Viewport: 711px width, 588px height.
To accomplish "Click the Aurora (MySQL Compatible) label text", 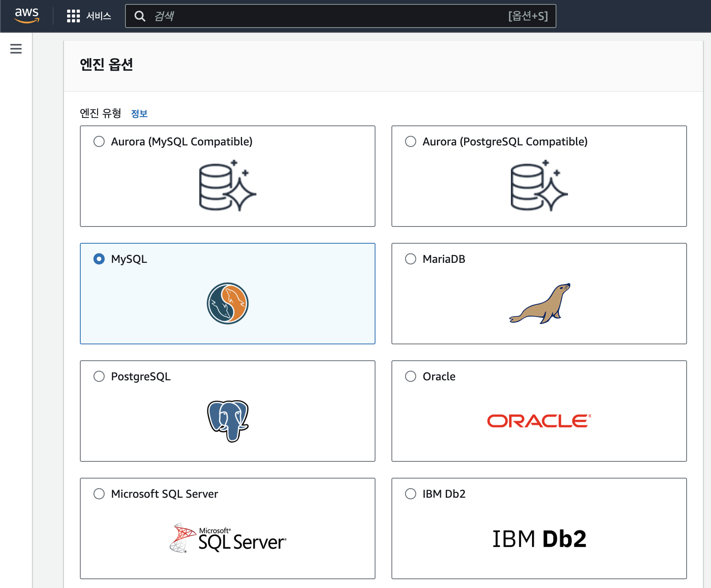I will [x=182, y=141].
